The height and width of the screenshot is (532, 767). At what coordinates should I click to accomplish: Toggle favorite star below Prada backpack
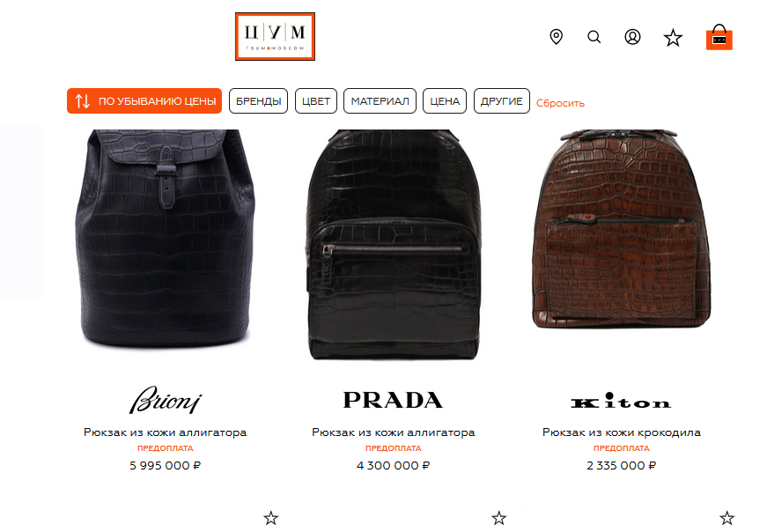(x=499, y=518)
